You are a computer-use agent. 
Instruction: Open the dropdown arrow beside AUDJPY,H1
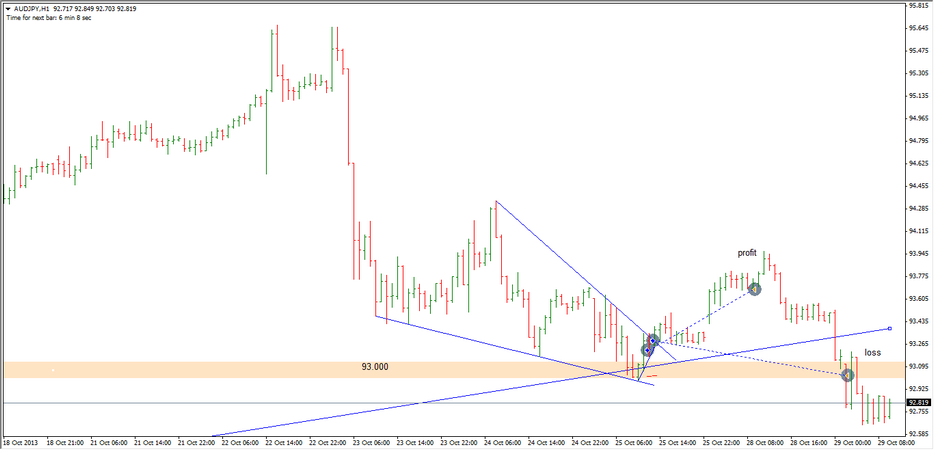(x=9, y=8)
